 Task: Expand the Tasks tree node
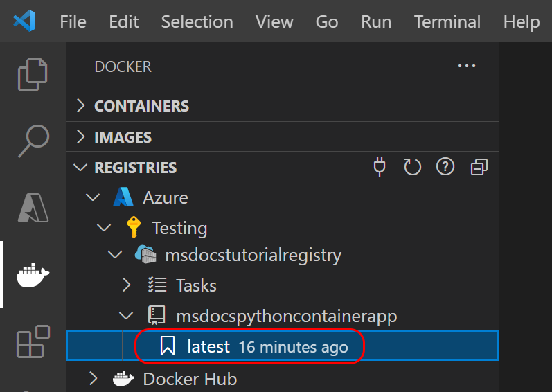click(126, 285)
